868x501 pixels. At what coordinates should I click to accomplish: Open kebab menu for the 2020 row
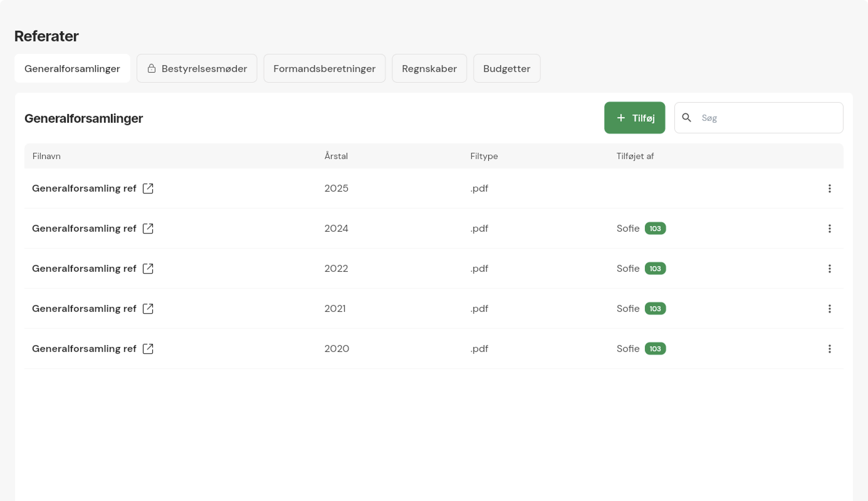coord(829,349)
